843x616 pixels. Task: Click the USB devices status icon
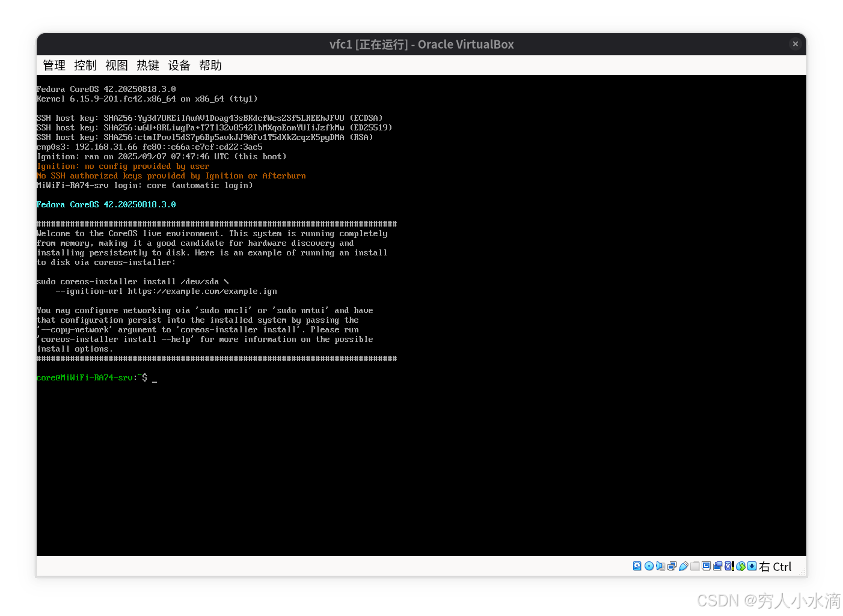[x=684, y=566]
